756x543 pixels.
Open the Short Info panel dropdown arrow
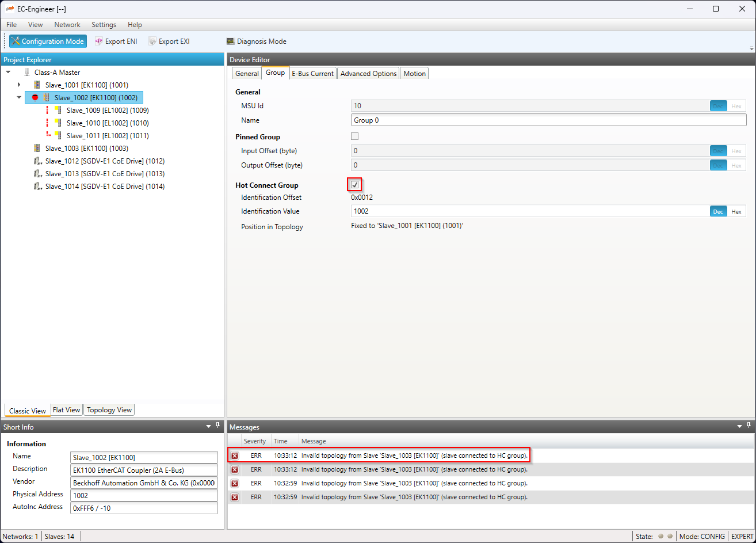click(x=208, y=427)
